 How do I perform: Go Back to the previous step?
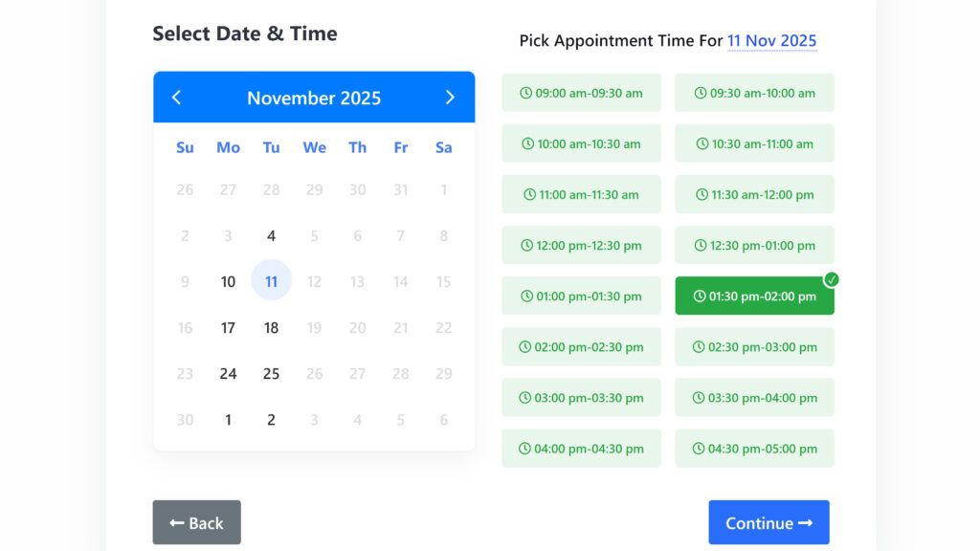point(196,522)
